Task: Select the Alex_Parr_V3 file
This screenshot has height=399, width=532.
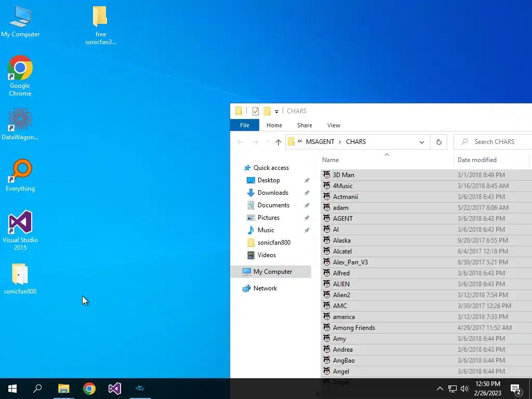Action: pyautogui.click(x=426, y=262)
